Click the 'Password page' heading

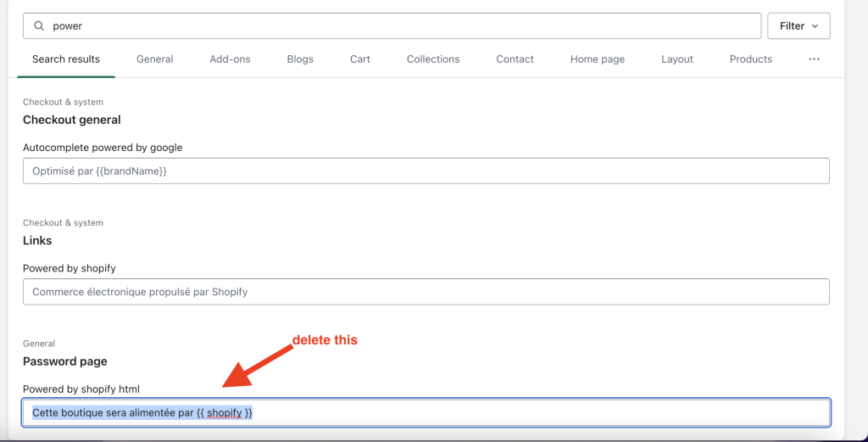coord(65,361)
